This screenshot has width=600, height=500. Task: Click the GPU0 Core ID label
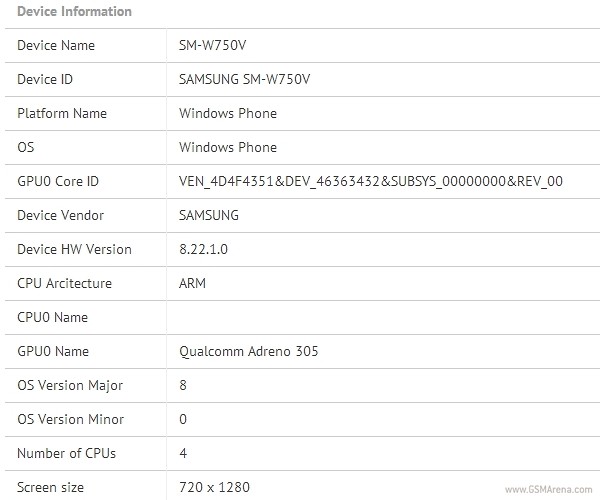pyautogui.click(x=58, y=181)
